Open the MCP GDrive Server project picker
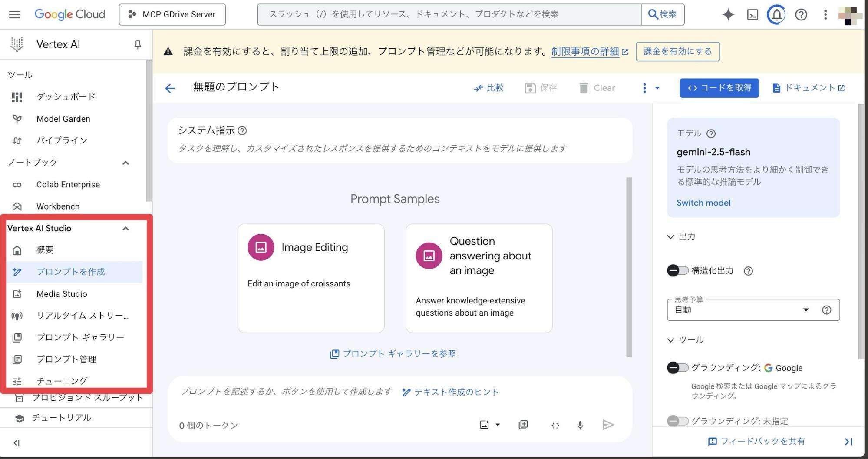 coord(172,14)
